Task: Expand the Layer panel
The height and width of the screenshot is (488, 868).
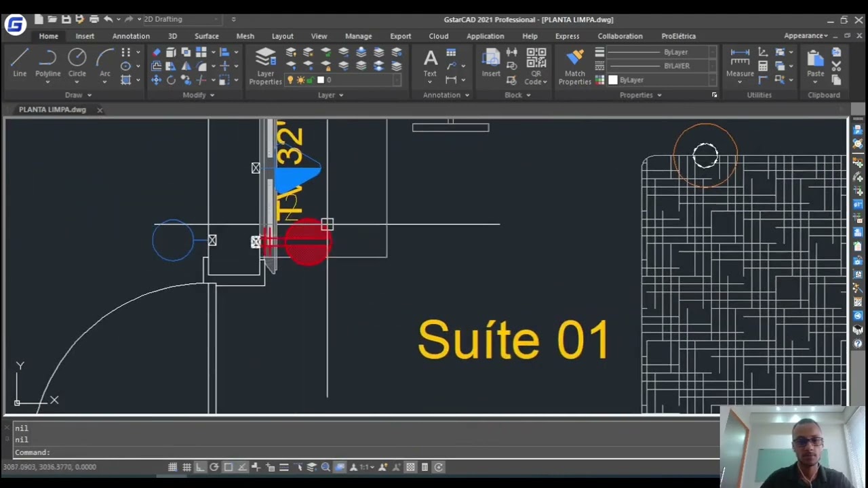Action: click(x=331, y=95)
